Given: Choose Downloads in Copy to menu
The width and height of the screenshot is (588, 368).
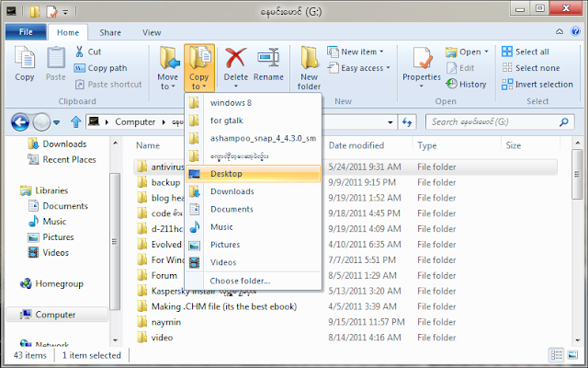Looking at the screenshot, I should 254,191.
